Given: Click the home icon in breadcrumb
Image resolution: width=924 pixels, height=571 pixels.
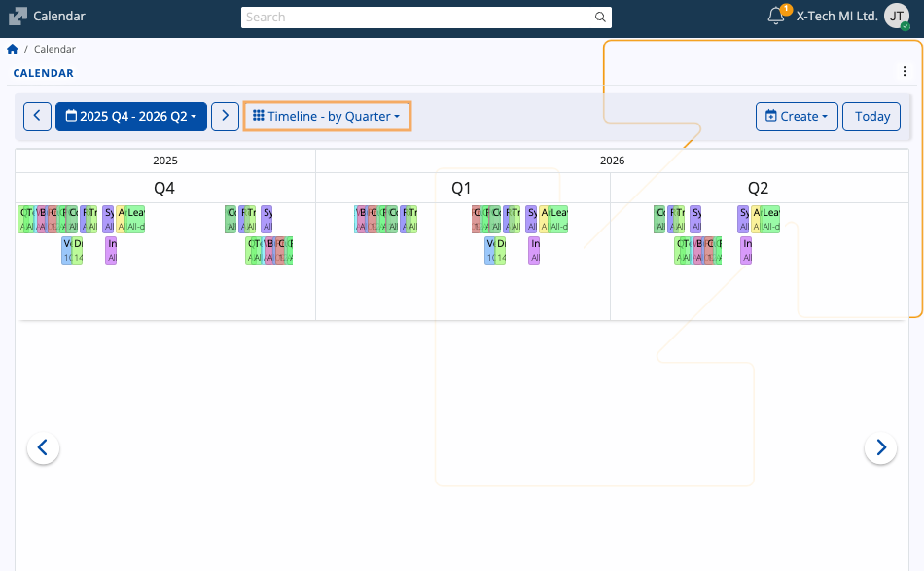Looking at the screenshot, I should tap(13, 50).
